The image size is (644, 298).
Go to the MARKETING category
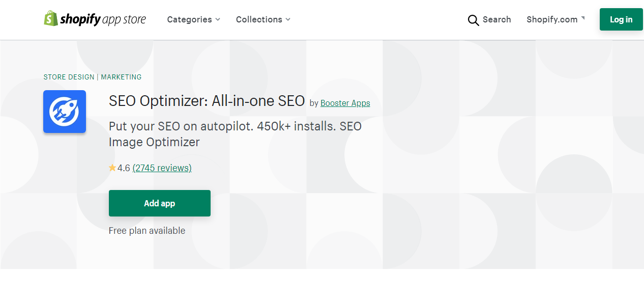(x=121, y=77)
